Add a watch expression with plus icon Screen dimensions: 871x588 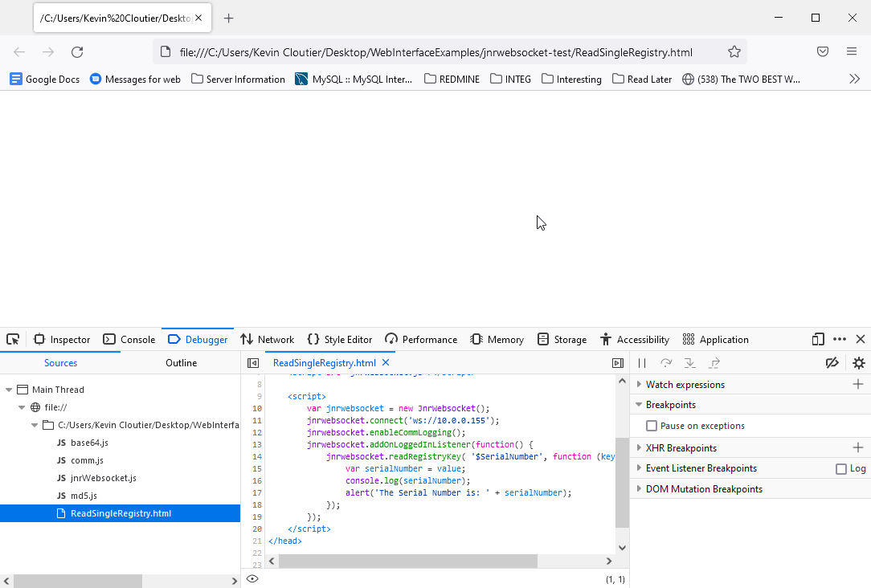[x=858, y=384]
